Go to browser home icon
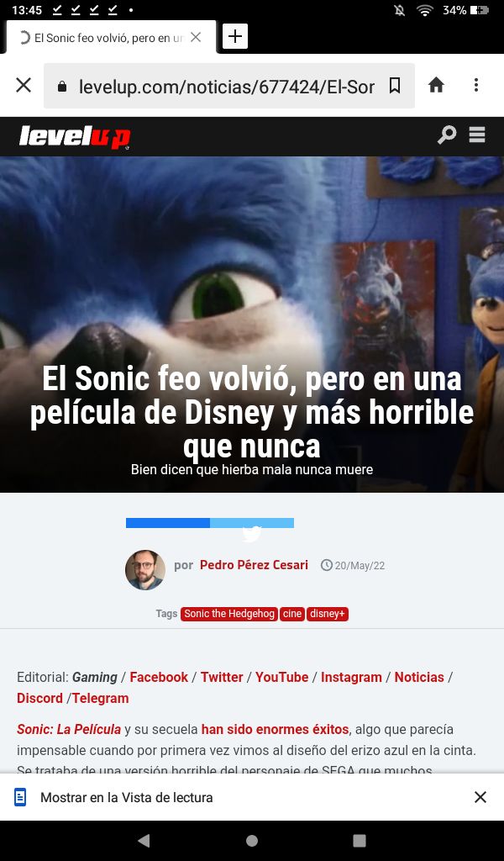 436,85
